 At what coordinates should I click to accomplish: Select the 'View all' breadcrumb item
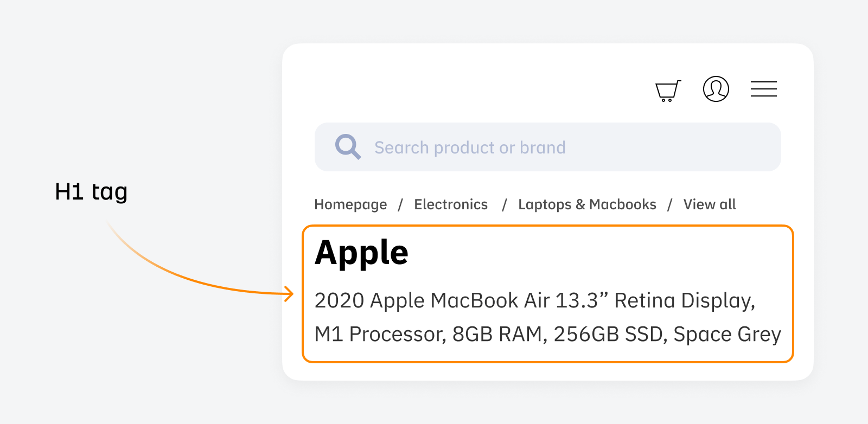click(709, 204)
